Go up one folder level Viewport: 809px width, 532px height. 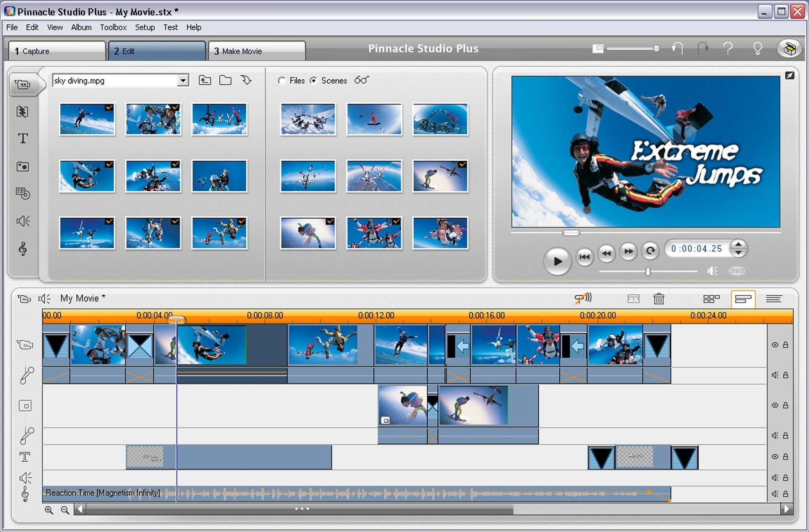[205, 81]
